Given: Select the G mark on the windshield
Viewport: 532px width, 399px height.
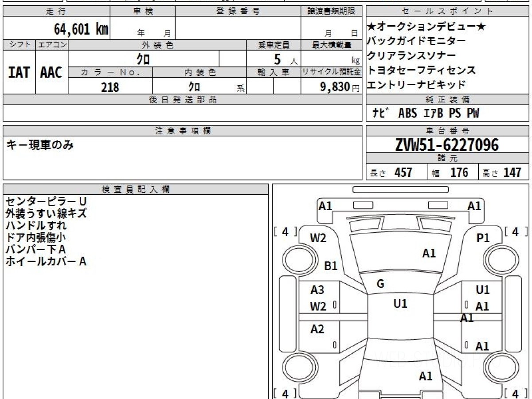Looking at the screenshot, I should coord(380,284).
